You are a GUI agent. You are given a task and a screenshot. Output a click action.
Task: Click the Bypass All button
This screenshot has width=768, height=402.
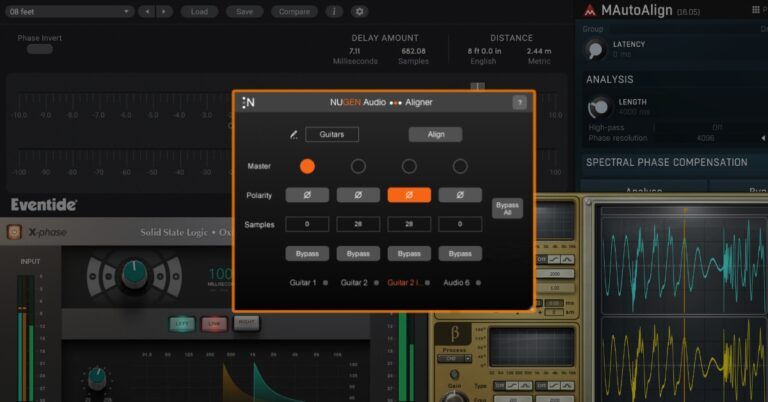coord(507,209)
